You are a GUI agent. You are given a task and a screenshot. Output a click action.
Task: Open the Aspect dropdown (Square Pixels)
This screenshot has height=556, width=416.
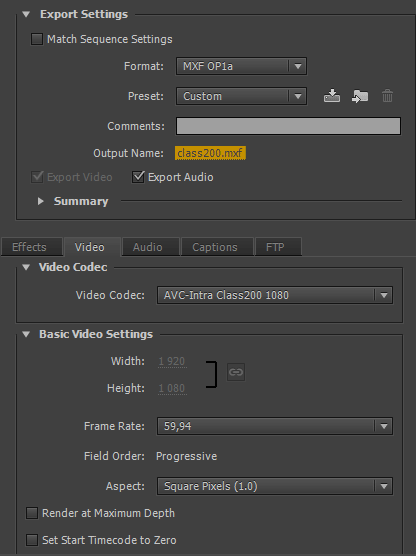[275, 486]
